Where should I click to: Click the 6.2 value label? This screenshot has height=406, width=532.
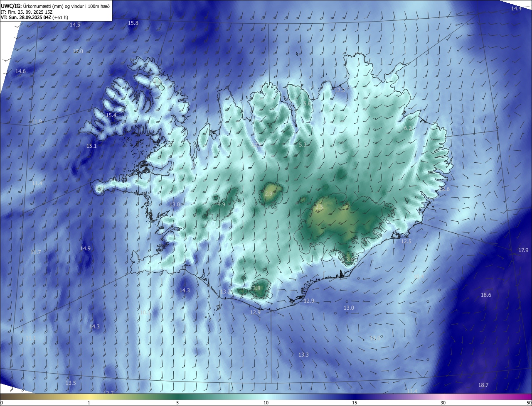407,128
